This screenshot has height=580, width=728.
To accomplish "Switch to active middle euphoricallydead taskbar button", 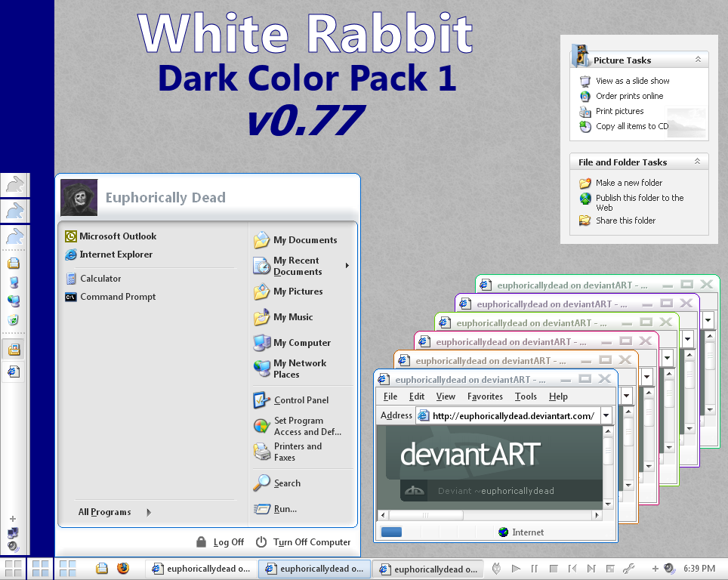I will (x=314, y=569).
